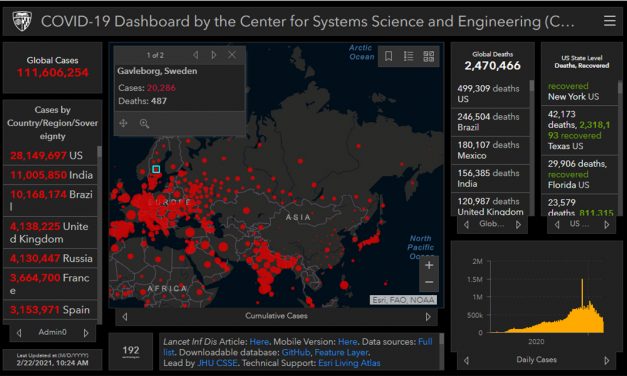This screenshot has width=627, height=376.
Task: Open the Mobile Version Here link
Action: tap(347, 342)
